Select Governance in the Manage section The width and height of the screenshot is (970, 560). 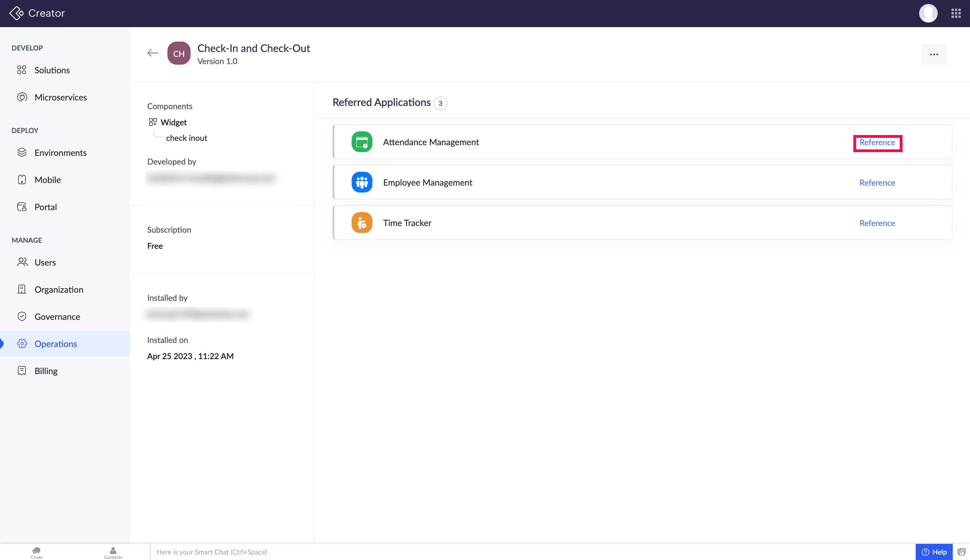57,317
